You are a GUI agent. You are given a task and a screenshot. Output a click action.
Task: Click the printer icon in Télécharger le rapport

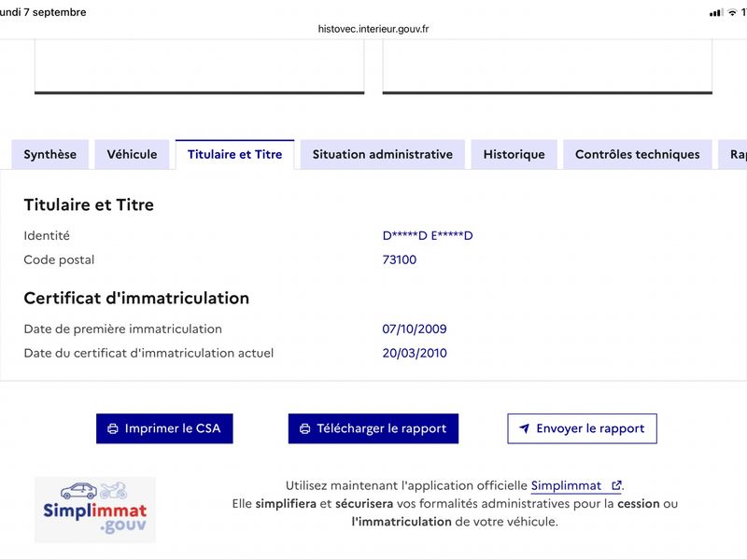click(305, 428)
